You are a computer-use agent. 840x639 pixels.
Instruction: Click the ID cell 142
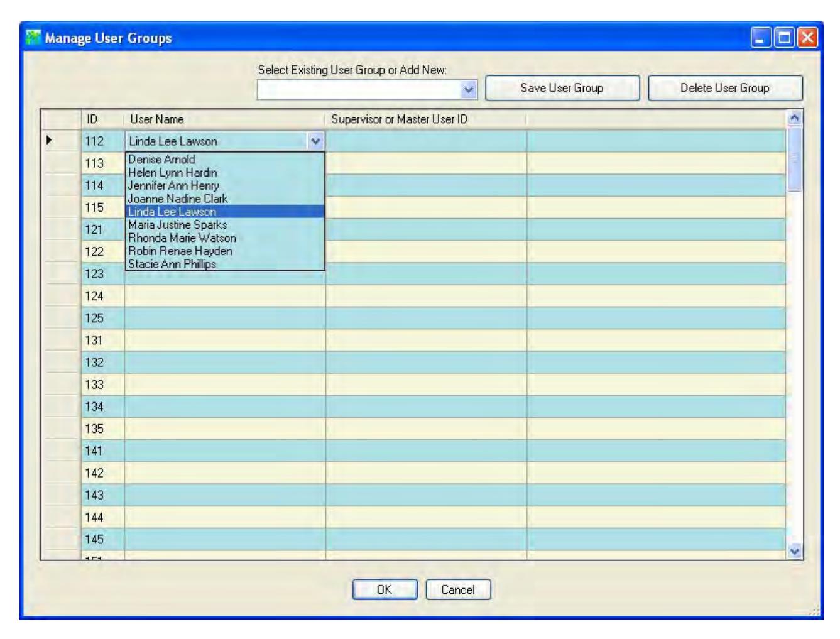pyautogui.click(x=103, y=472)
